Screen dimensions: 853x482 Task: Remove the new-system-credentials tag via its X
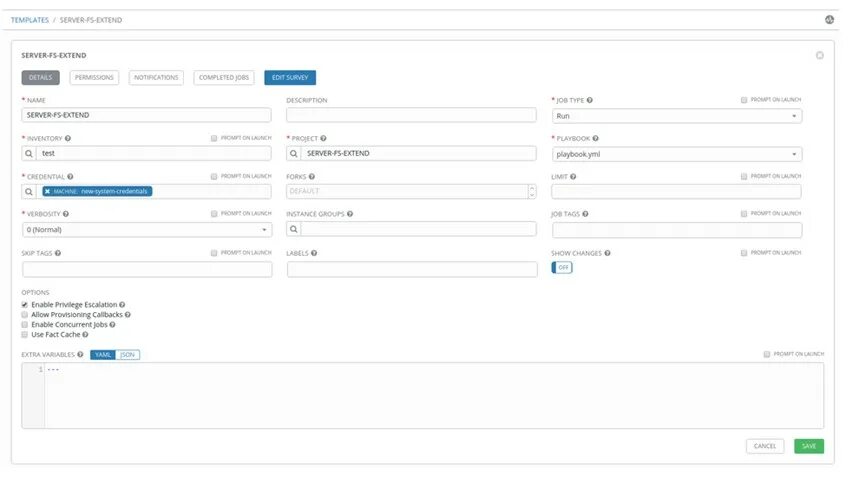tap(47, 191)
